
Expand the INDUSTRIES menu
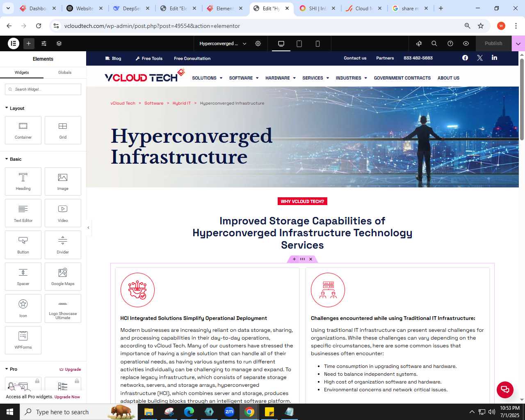pos(352,78)
